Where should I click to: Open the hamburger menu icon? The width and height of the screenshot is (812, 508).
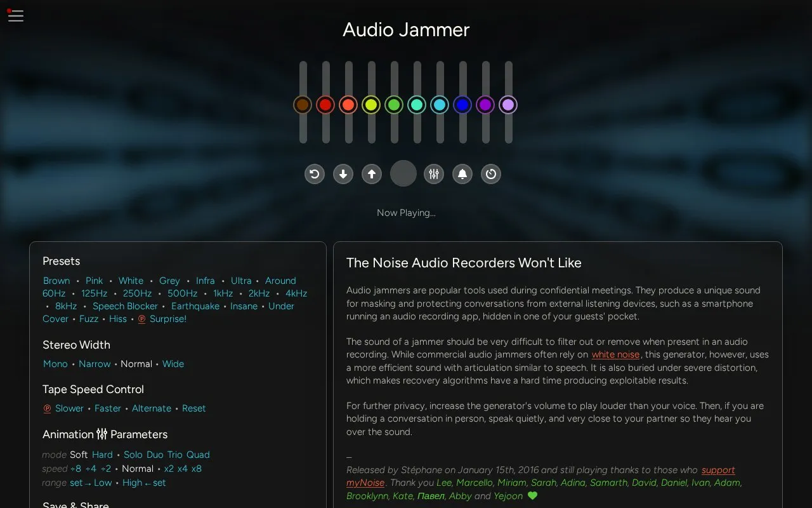click(16, 16)
